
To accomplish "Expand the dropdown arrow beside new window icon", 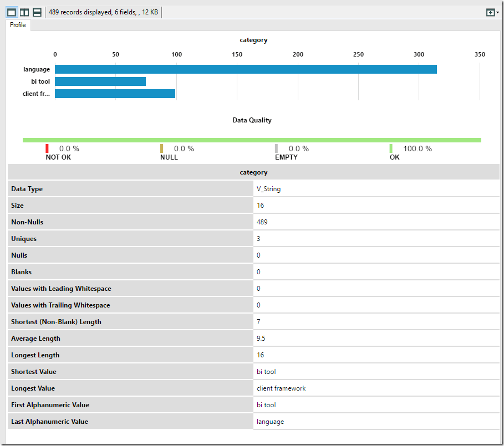I will (x=497, y=12).
